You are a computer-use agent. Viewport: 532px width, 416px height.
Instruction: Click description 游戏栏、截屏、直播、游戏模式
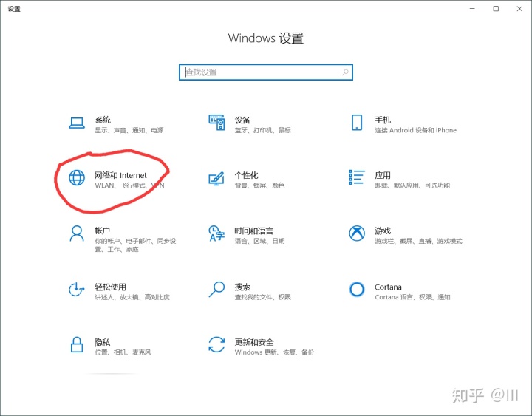pyautogui.click(x=418, y=242)
